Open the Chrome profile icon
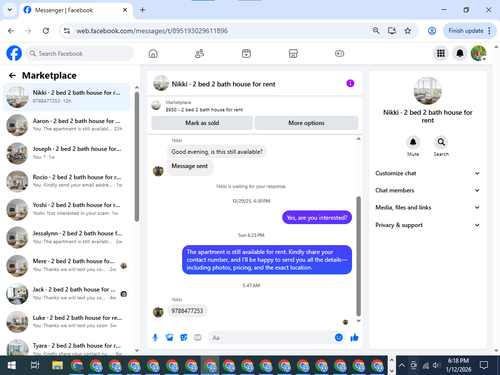 point(432,31)
